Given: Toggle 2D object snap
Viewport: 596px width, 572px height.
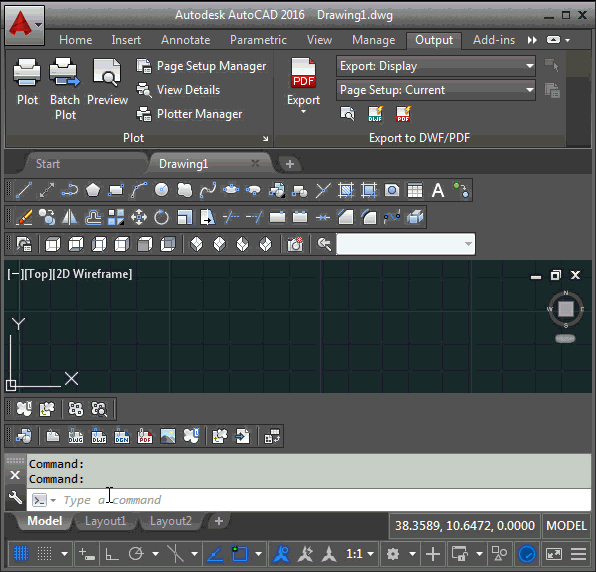Looking at the screenshot, I should click(239, 554).
